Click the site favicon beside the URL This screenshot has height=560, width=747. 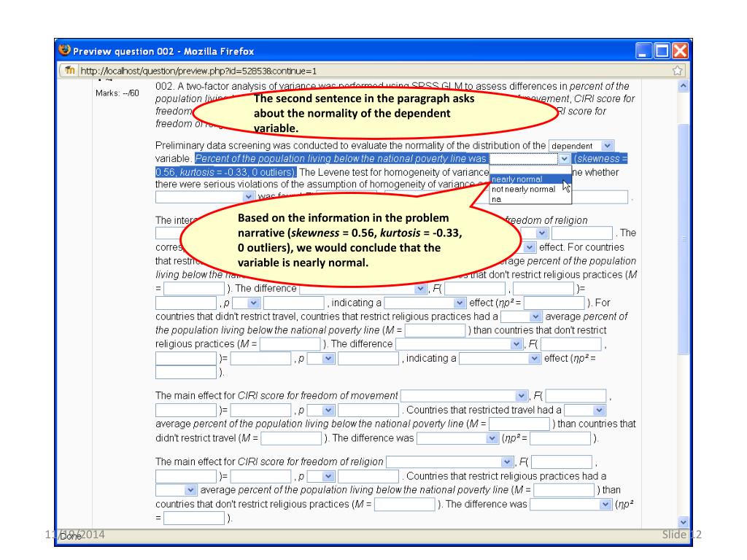70,71
